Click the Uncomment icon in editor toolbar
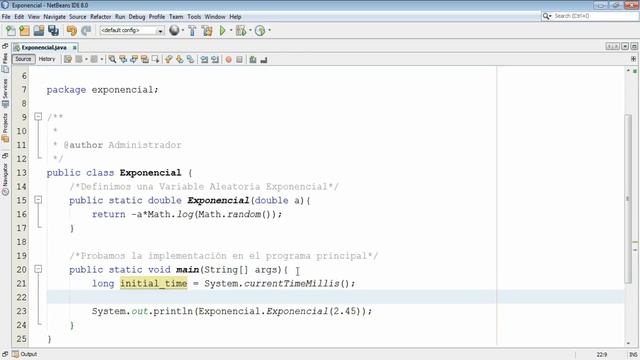This screenshot has height=360, width=640. [264, 60]
